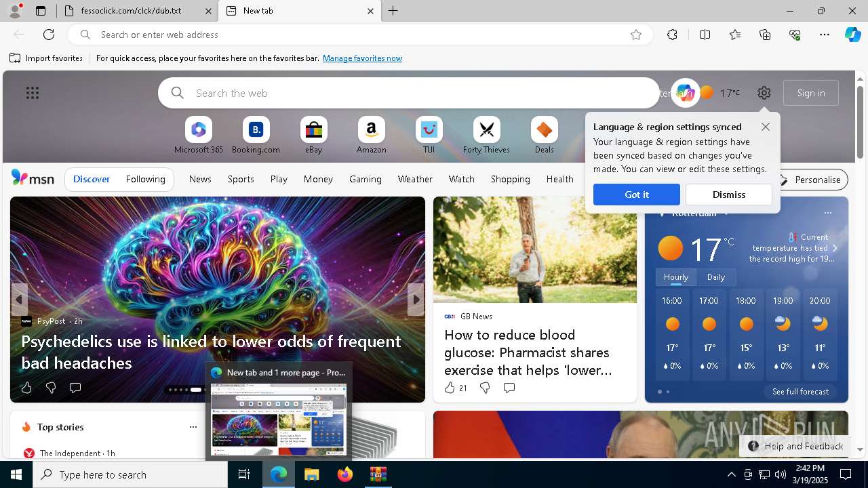Expand the temperature record alert arrow
868x488 pixels.
pos(835,248)
